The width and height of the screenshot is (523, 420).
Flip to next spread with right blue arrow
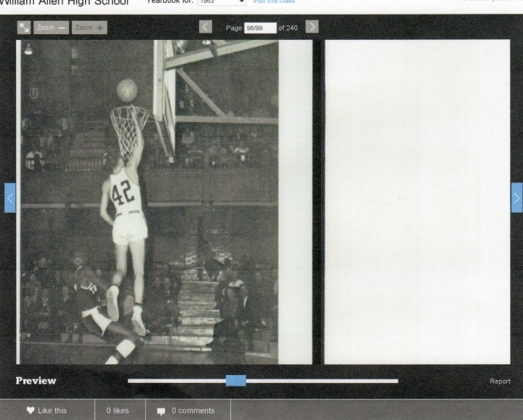(x=517, y=198)
